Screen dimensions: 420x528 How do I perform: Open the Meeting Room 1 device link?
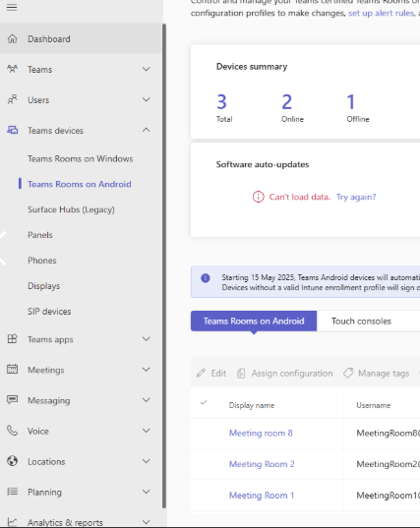coord(262,496)
